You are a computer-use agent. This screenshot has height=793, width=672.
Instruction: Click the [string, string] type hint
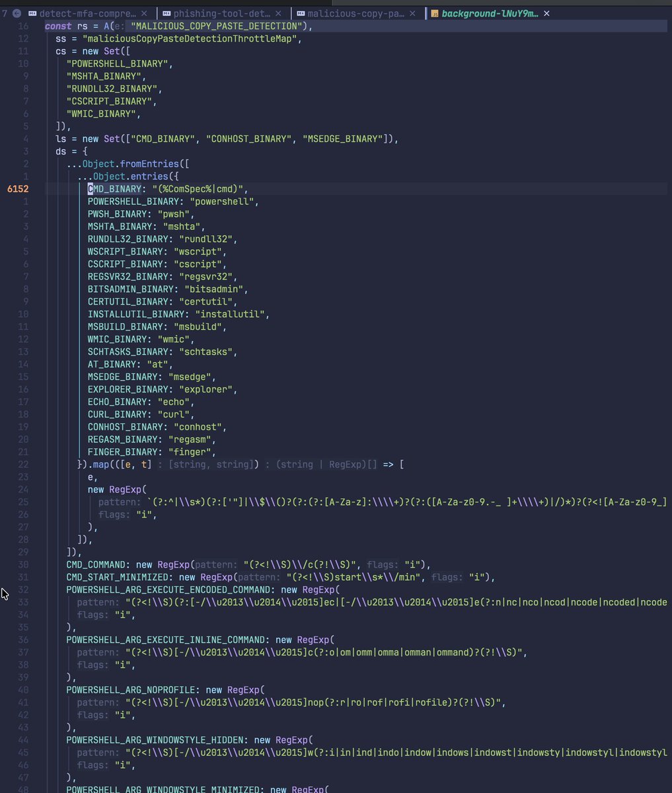click(213, 465)
